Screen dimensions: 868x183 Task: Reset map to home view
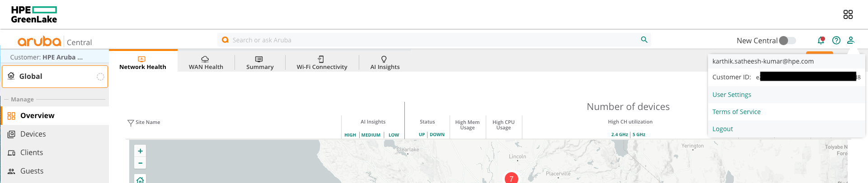(x=141, y=179)
